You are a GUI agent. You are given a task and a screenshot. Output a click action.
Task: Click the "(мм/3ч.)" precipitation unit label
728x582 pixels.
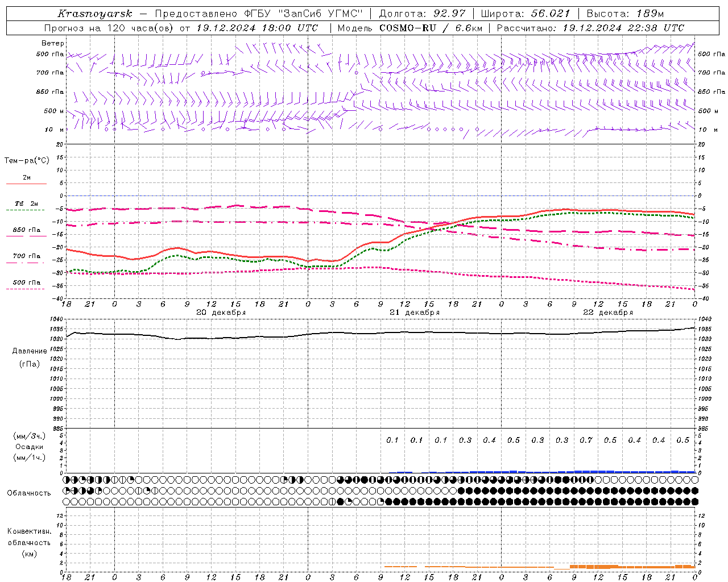(30, 436)
